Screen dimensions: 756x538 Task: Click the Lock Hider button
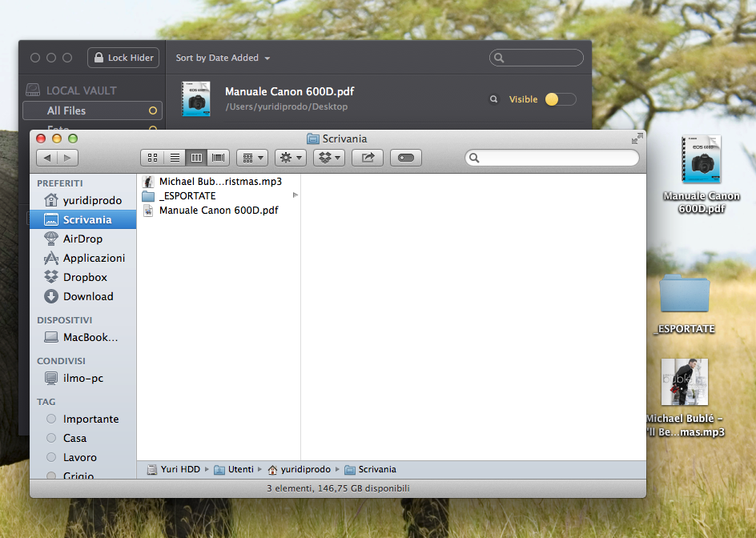coord(123,58)
